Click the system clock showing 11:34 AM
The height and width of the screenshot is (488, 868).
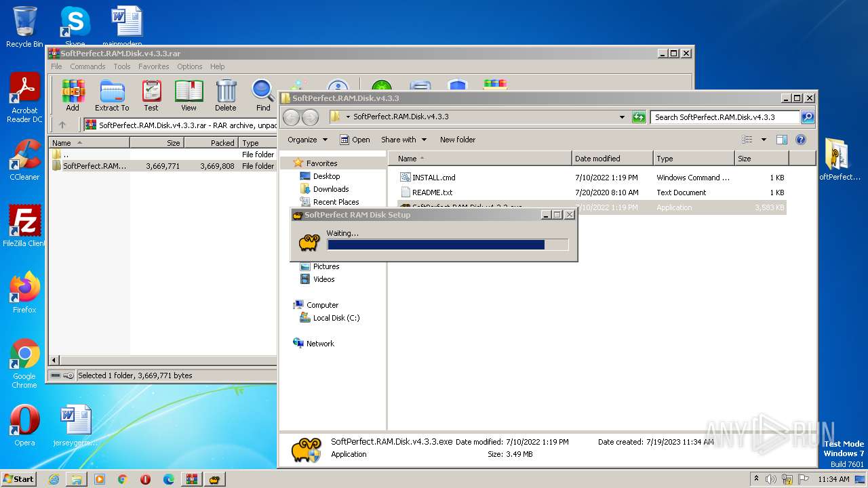833,479
